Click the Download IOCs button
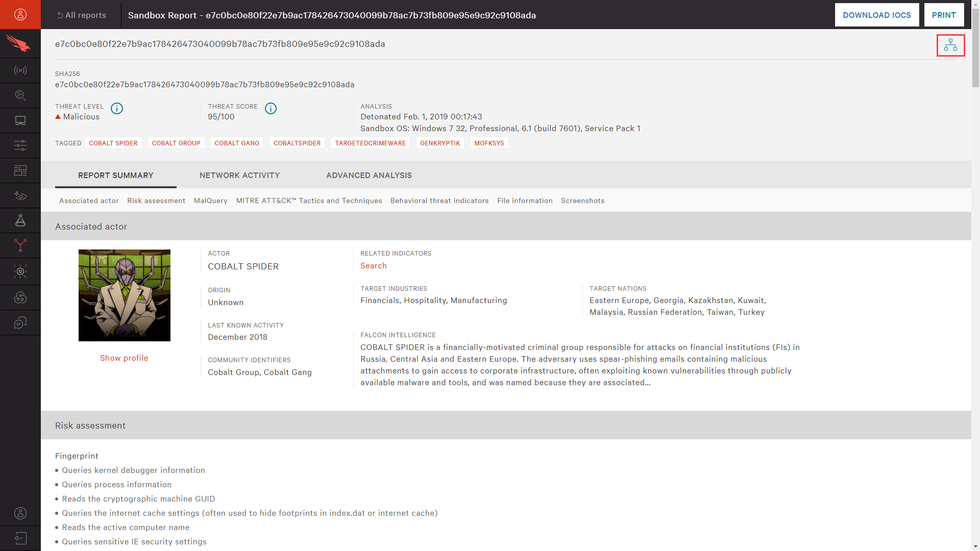Viewport: 980px width, 551px height. click(877, 15)
